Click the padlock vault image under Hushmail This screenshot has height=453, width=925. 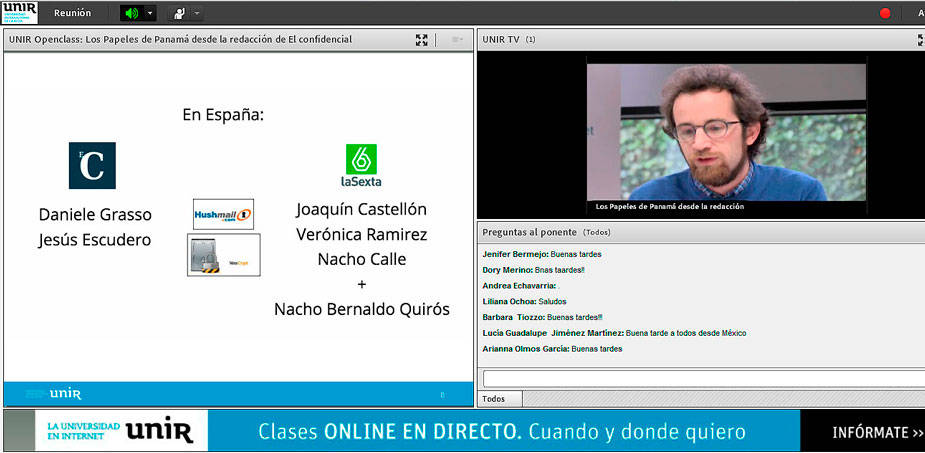click(x=224, y=255)
